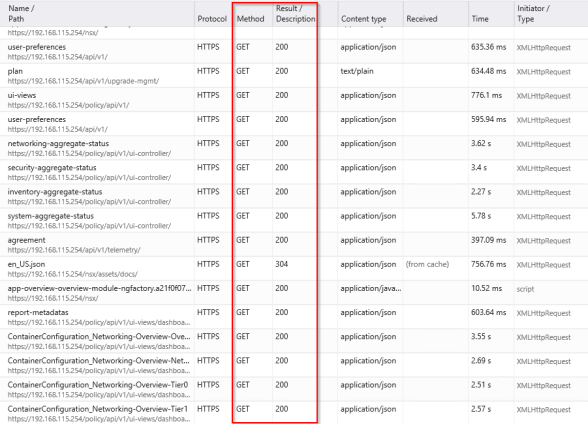
Task: Select the report-metadatas request row
Action: tap(294, 317)
